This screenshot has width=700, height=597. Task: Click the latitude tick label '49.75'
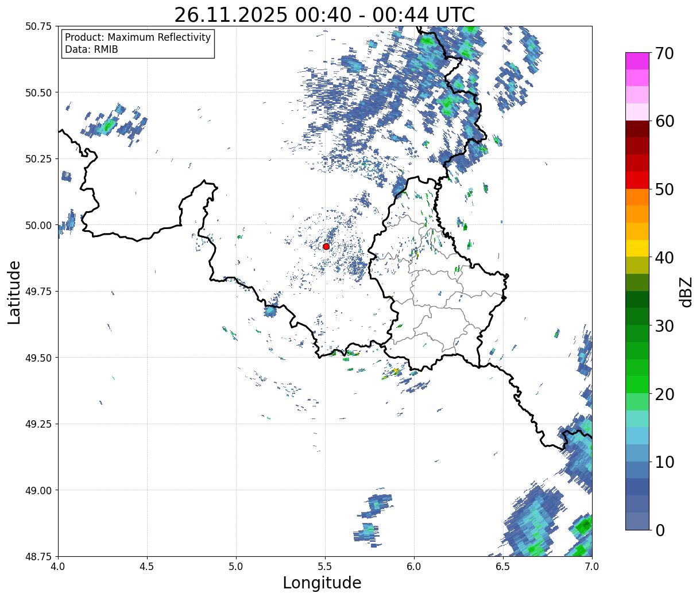click(x=38, y=292)
